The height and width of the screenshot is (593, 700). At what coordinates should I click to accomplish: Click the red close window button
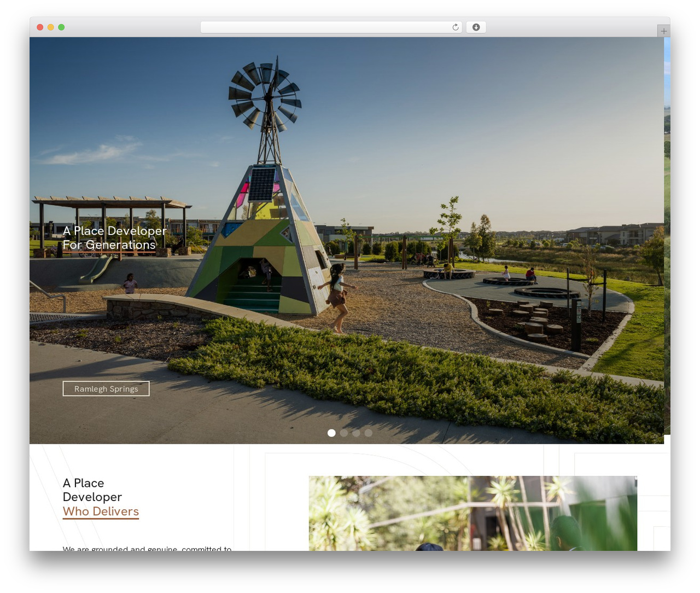(x=40, y=27)
